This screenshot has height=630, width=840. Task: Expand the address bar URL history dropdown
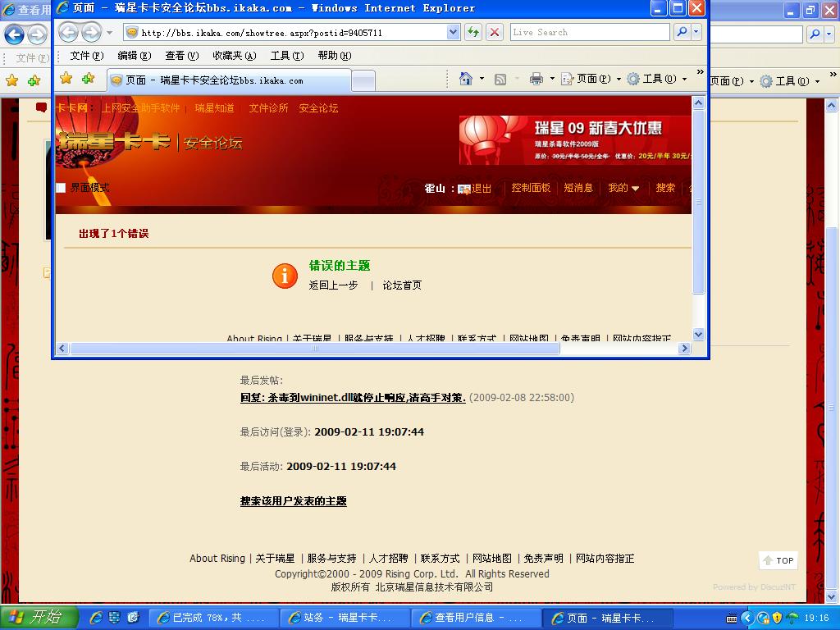tap(453, 33)
